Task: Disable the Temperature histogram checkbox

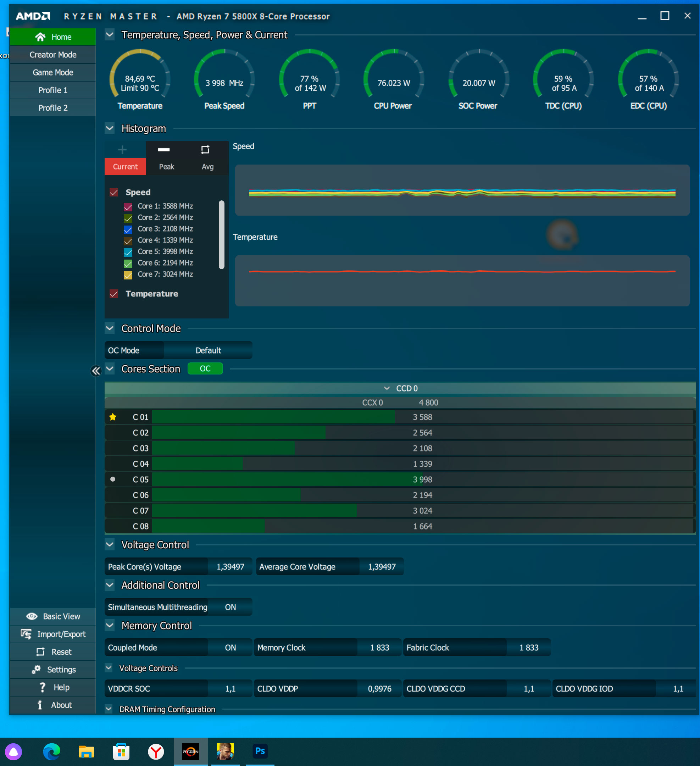Action: pos(113,294)
